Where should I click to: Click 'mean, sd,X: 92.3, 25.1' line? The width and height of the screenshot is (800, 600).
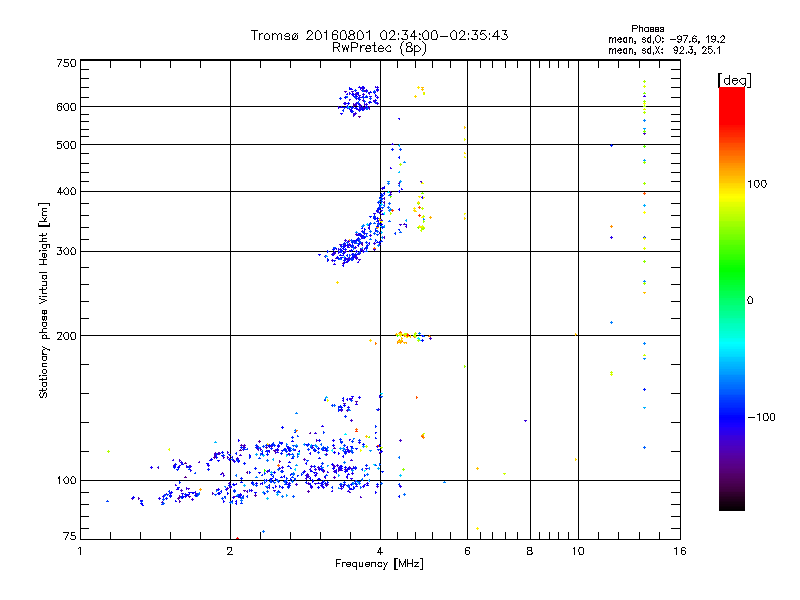(665, 51)
